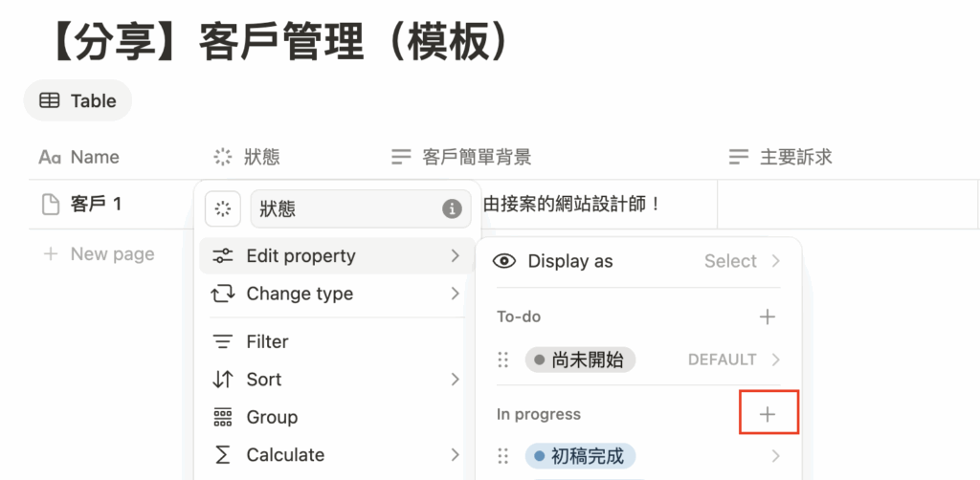Click the status icon button beside property name field
The image size is (980, 480).
pyautogui.click(x=223, y=208)
